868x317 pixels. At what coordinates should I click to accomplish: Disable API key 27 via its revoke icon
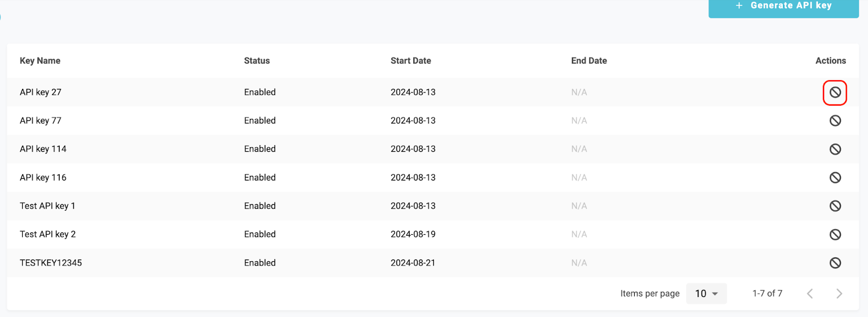click(835, 93)
